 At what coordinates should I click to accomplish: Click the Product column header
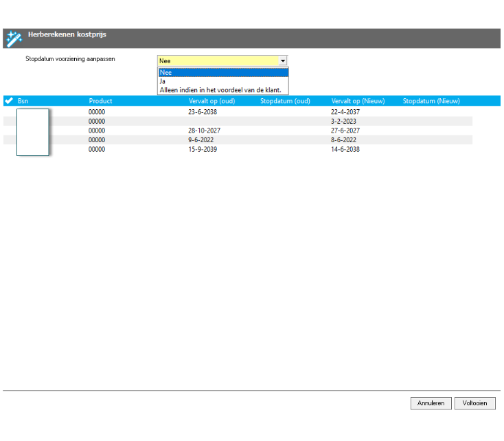[x=100, y=101]
